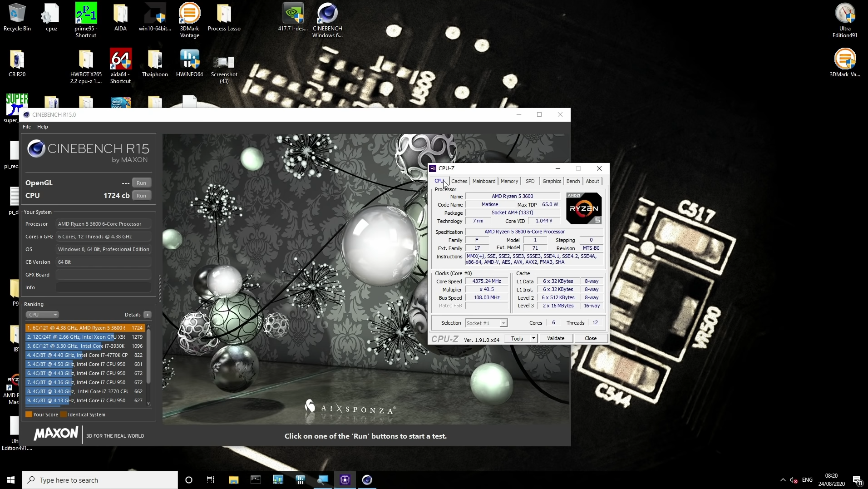868x489 pixels.
Task: Open the Socket #1 selection dropdown
Action: click(x=486, y=323)
